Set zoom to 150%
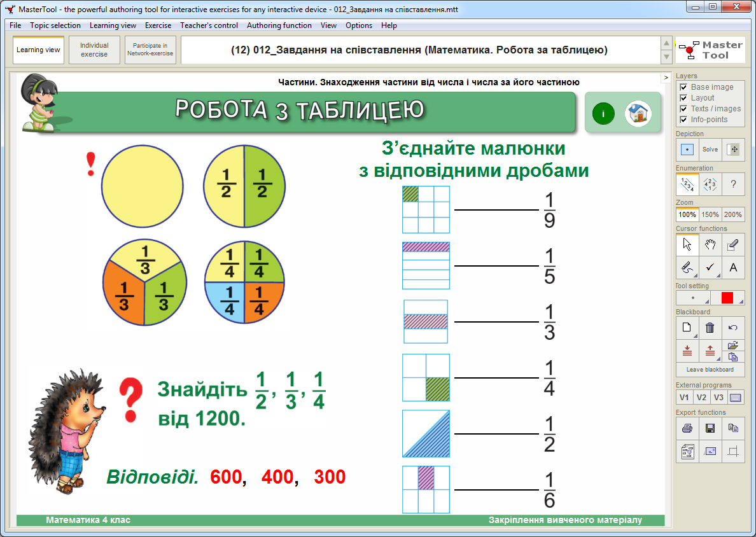756x537 pixels. coord(710,214)
